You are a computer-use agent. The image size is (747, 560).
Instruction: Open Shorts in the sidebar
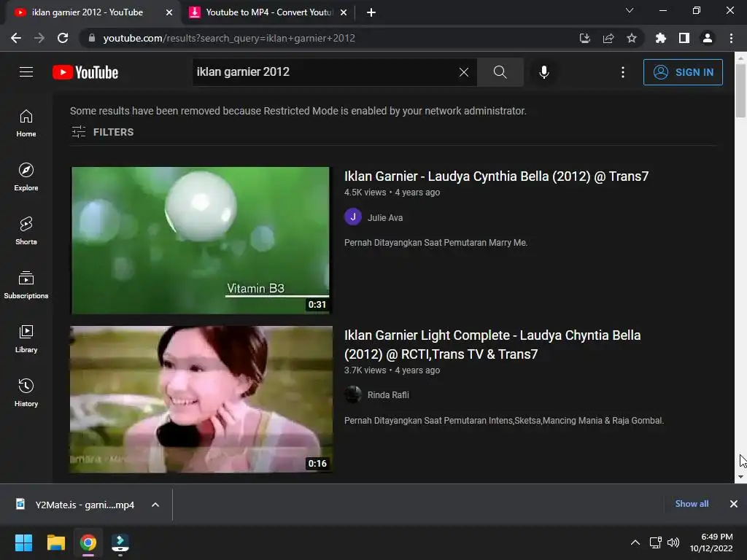pyautogui.click(x=26, y=231)
